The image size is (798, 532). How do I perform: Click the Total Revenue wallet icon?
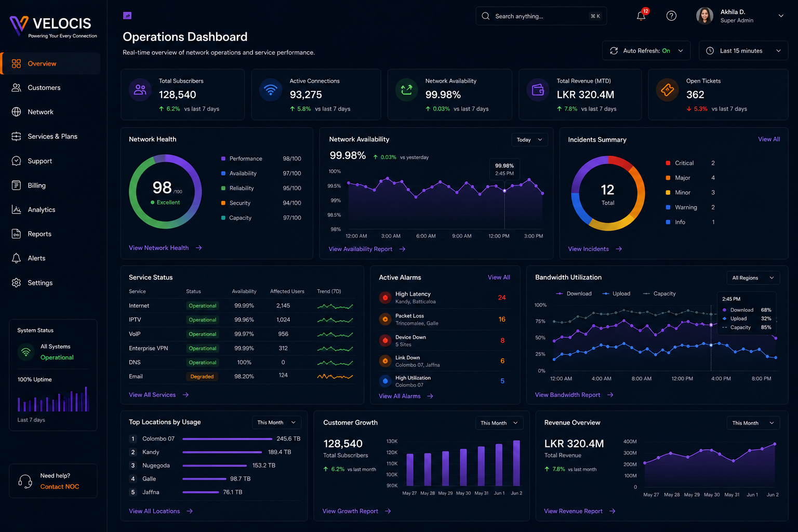[x=538, y=90]
